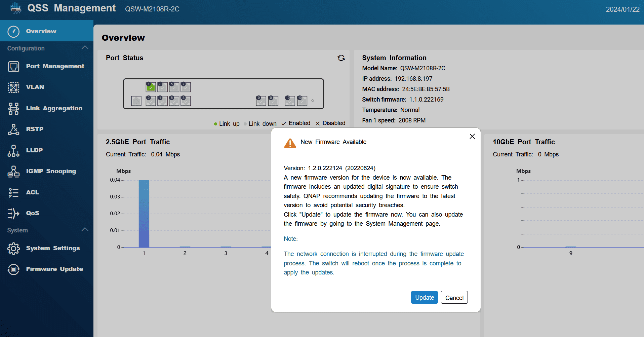Close the New Firmware Available dialog
Viewport: 644px width, 337px height.
pos(472,136)
